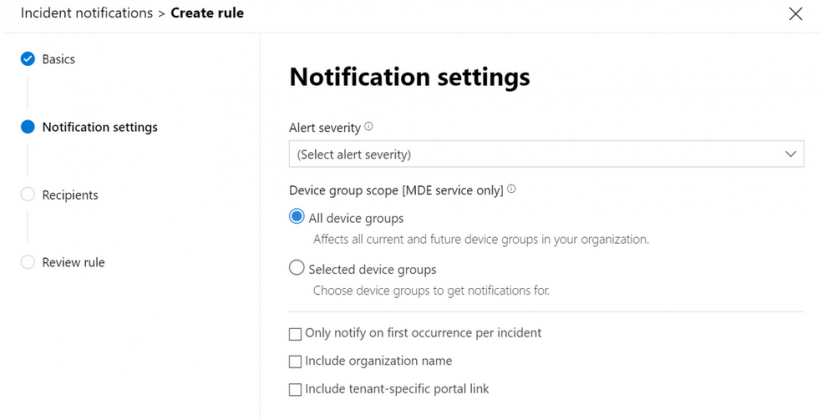Click the Review rule step circle icon

[28, 262]
